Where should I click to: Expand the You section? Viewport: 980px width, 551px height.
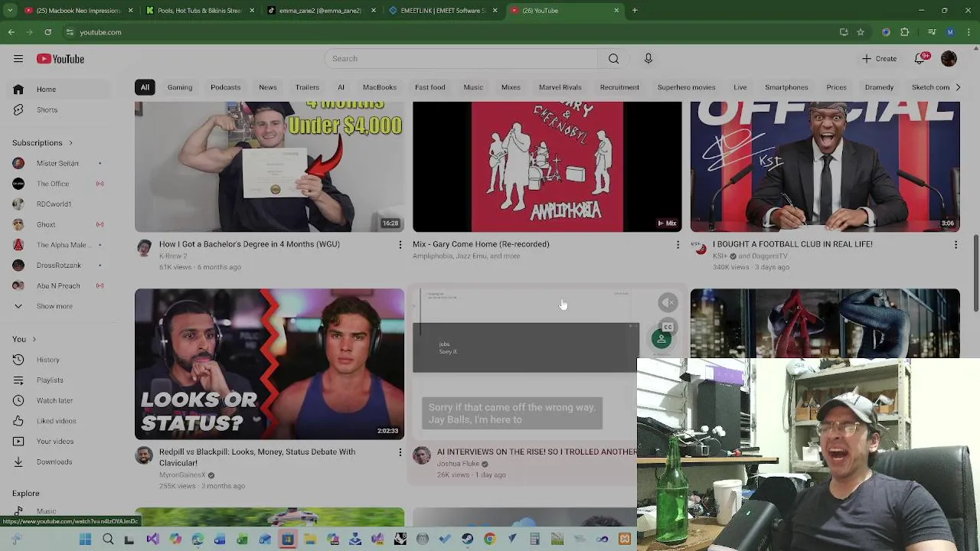point(24,339)
